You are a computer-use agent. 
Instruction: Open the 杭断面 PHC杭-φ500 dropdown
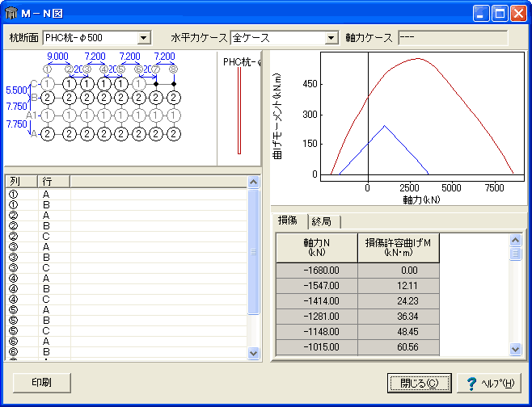point(144,38)
